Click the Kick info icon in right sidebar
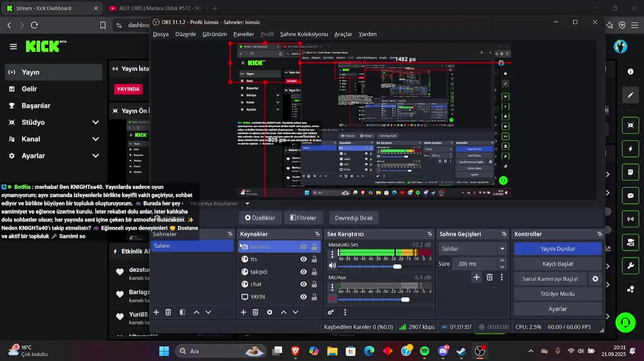Screen dimensions: 644x361 pyautogui.click(x=630, y=72)
